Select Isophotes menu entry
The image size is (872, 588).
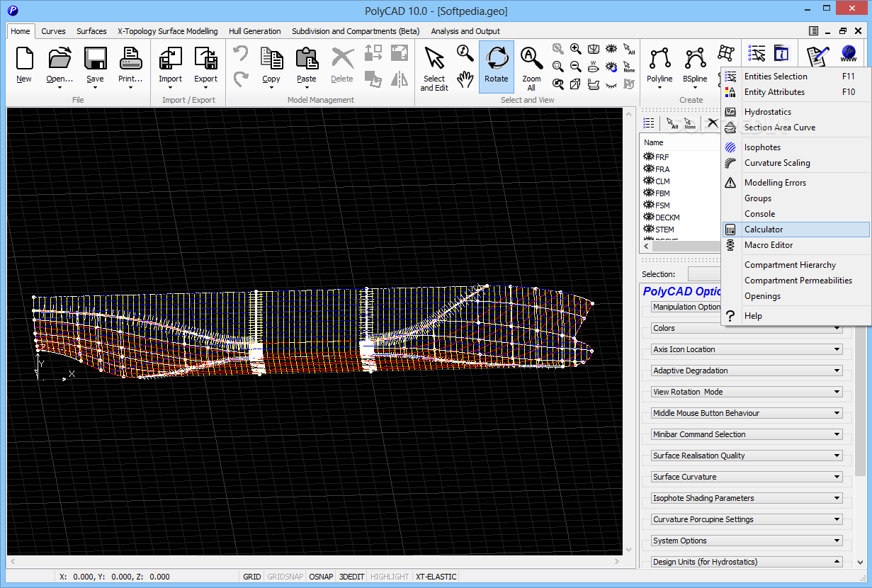795,147
